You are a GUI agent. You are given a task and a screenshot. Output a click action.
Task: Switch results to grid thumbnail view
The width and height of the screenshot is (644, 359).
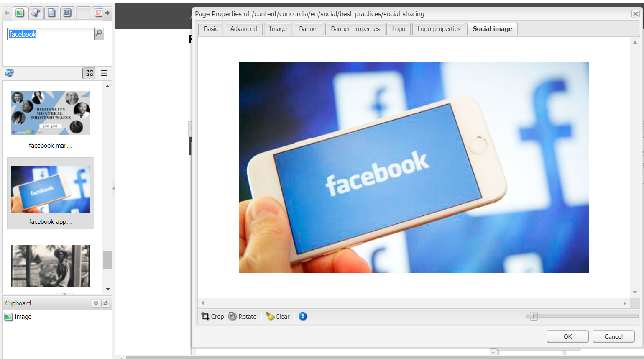coord(89,73)
